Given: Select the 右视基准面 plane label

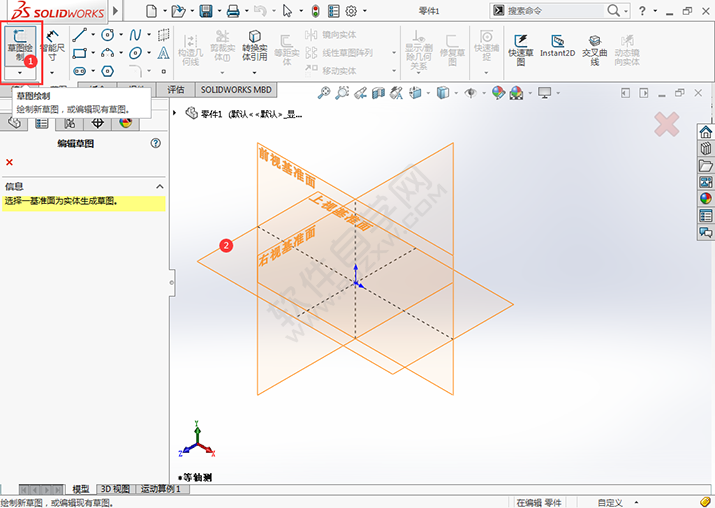Looking at the screenshot, I should [x=287, y=246].
